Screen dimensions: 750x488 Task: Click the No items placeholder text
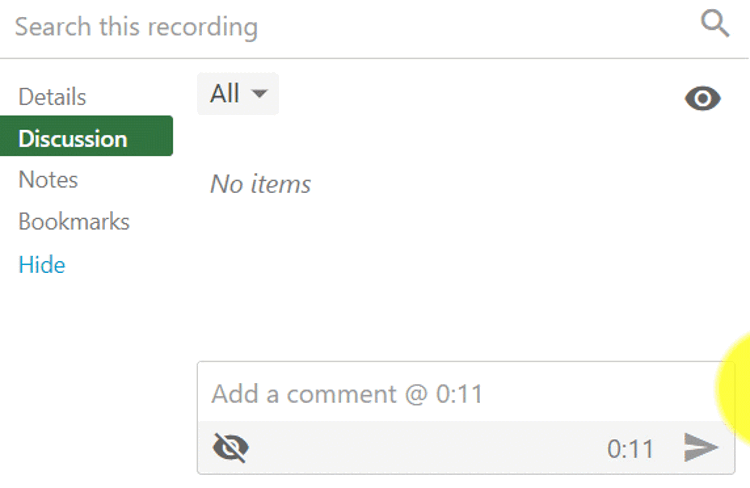261,184
